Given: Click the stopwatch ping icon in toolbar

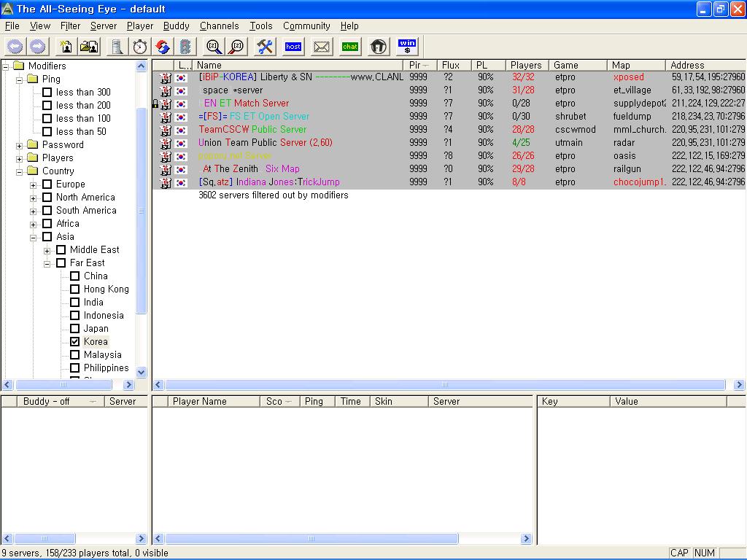Looking at the screenshot, I should (x=140, y=47).
